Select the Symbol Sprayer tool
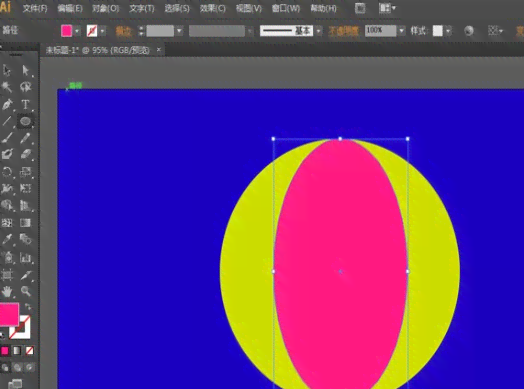 (x=7, y=257)
